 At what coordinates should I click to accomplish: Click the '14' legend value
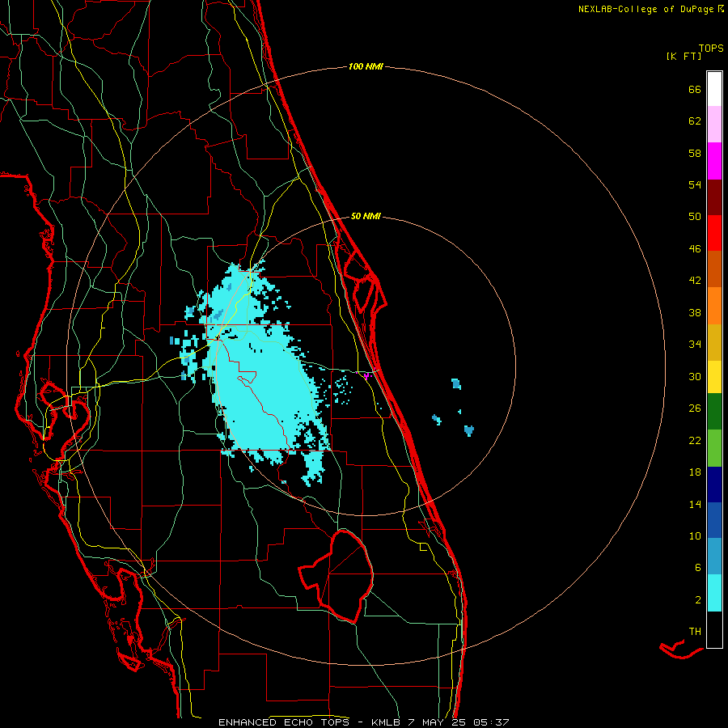tap(695, 504)
